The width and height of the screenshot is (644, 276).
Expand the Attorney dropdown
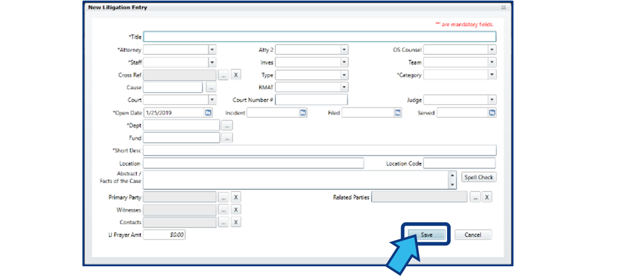click(x=212, y=50)
